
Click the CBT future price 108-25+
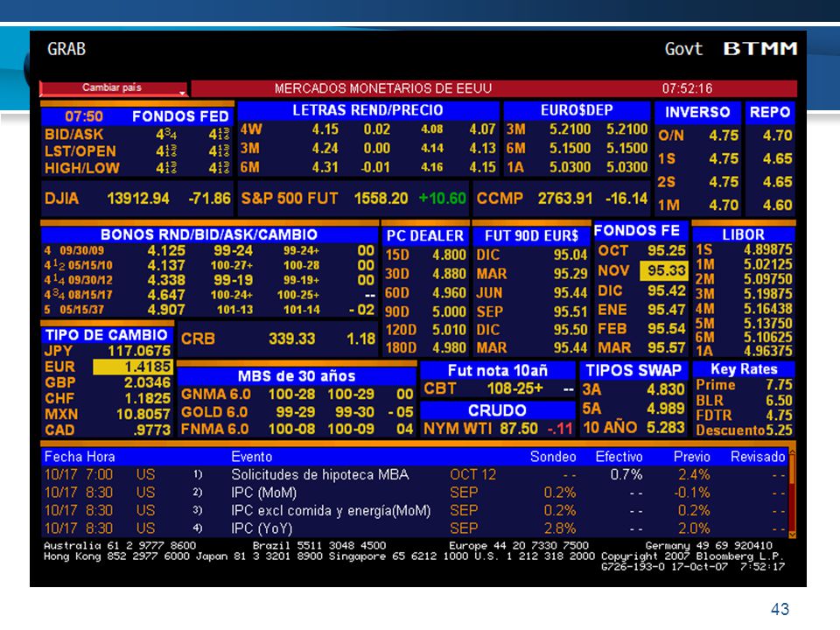514,388
